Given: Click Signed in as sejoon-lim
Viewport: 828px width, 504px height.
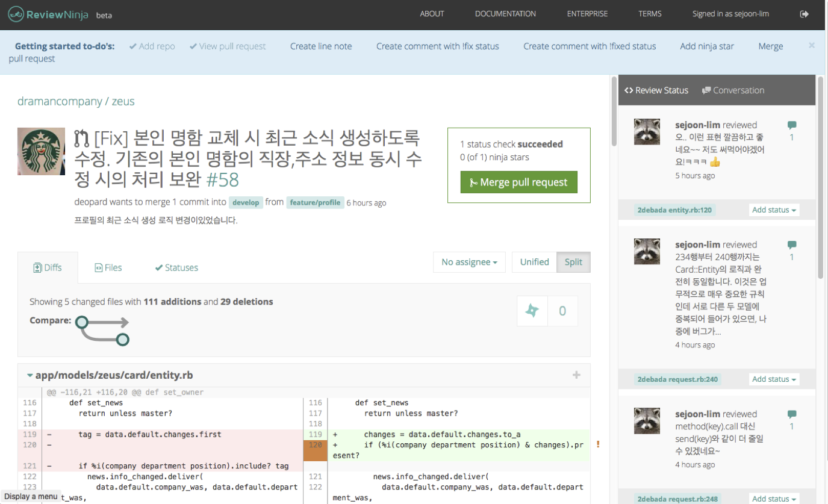Looking at the screenshot, I should (x=730, y=14).
